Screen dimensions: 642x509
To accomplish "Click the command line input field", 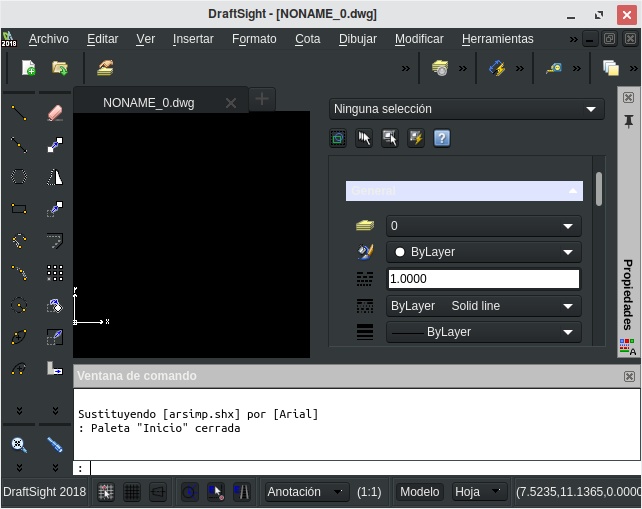I will click(x=366, y=468).
